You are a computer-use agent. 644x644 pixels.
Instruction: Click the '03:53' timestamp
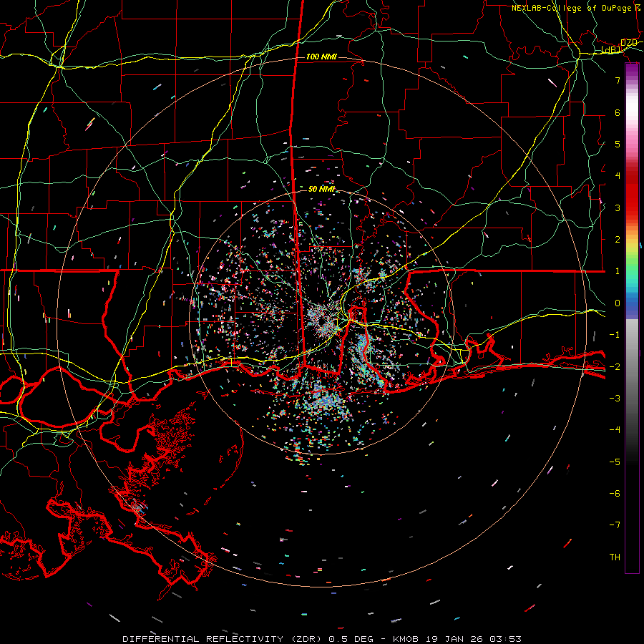(x=505, y=639)
